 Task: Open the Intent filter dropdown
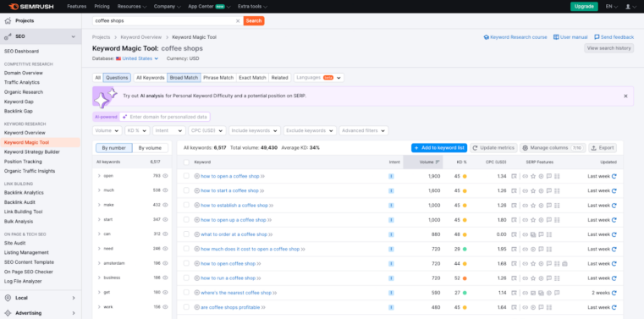(169, 130)
